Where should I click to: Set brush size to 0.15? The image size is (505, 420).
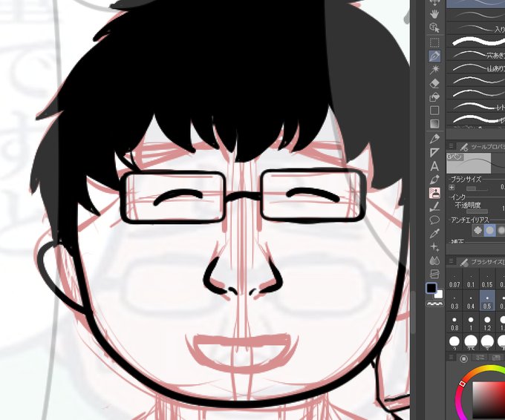[x=487, y=280]
